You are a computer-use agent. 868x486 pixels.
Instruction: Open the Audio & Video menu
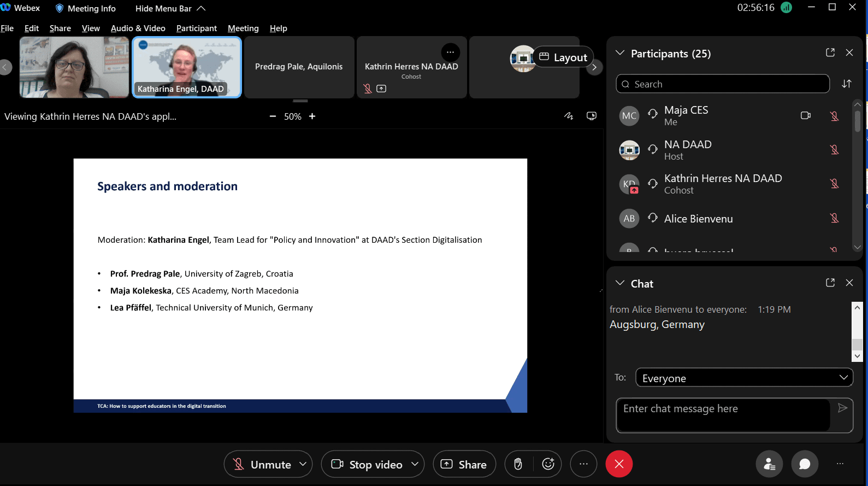pos(138,28)
